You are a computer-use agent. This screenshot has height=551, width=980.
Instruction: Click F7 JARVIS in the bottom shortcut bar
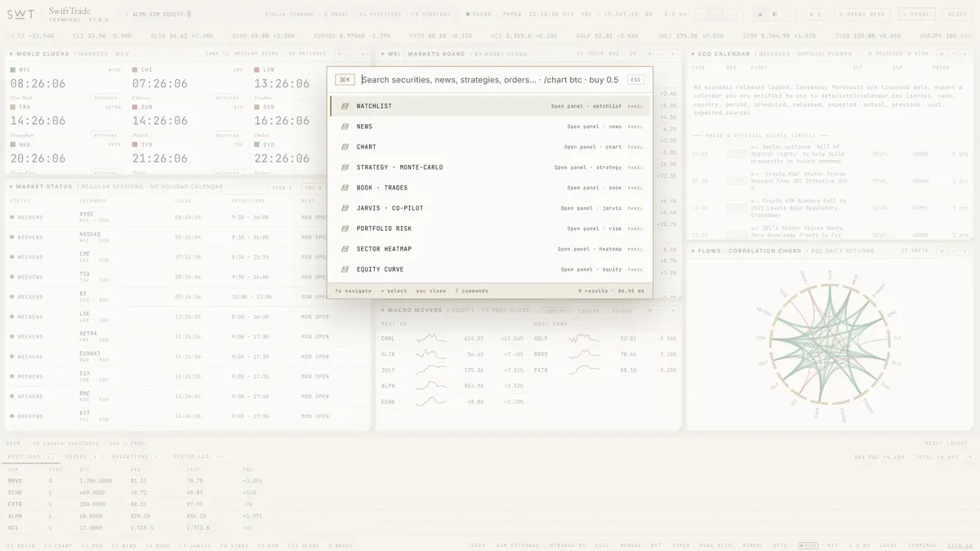[194, 544]
